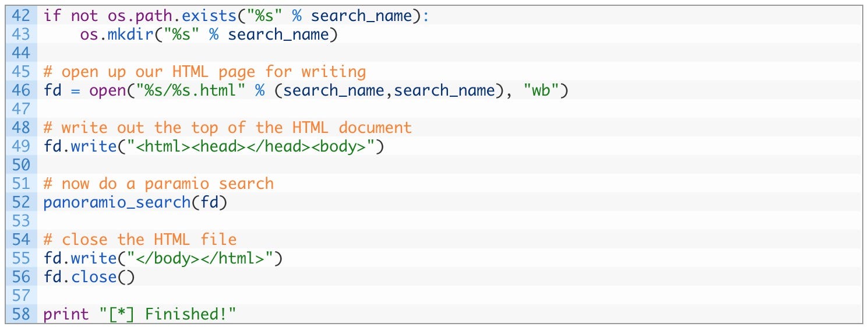Click line number 52 in the gutter
This screenshot has width=868, height=330.
pos(20,202)
